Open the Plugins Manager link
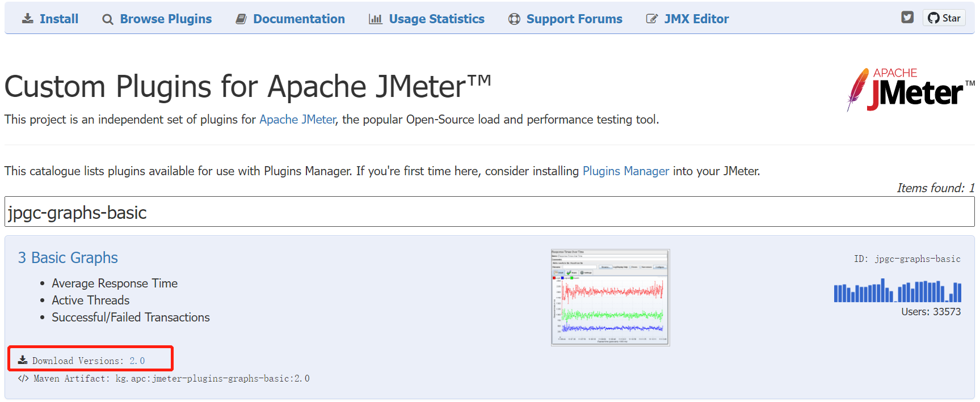Image resolution: width=980 pixels, height=402 pixels. click(x=626, y=171)
